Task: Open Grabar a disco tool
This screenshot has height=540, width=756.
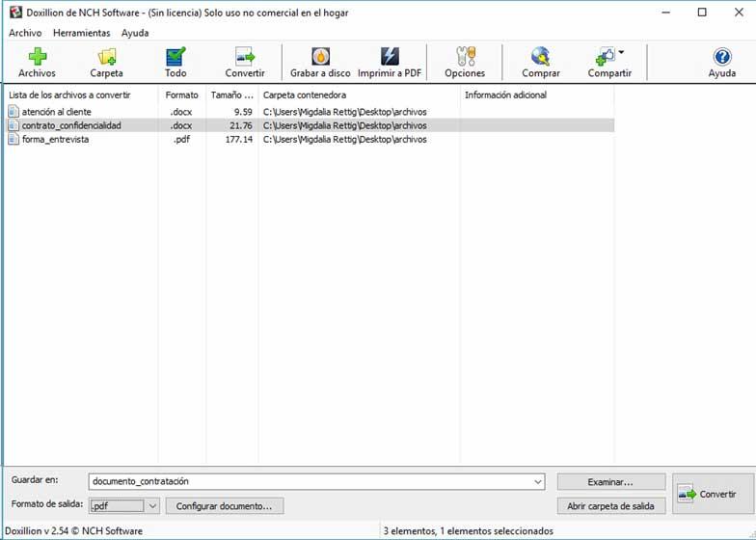Action: coord(320,56)
